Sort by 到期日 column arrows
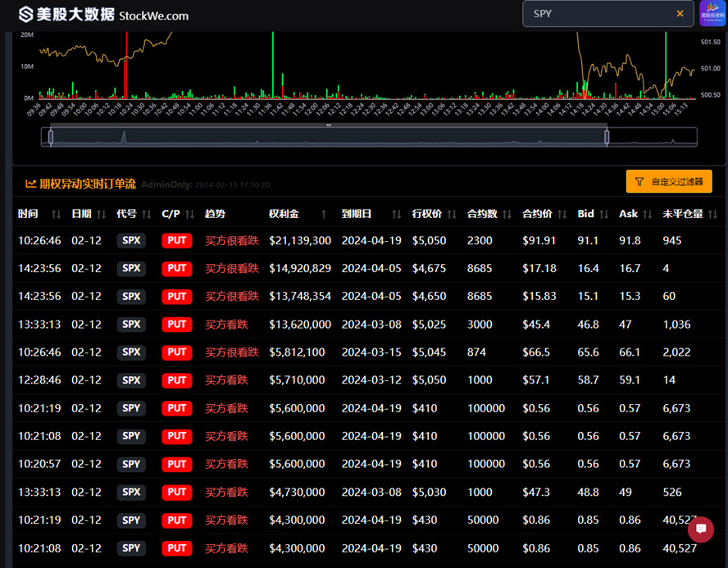Viewport: 728px width, 568px height. point(396,214)
